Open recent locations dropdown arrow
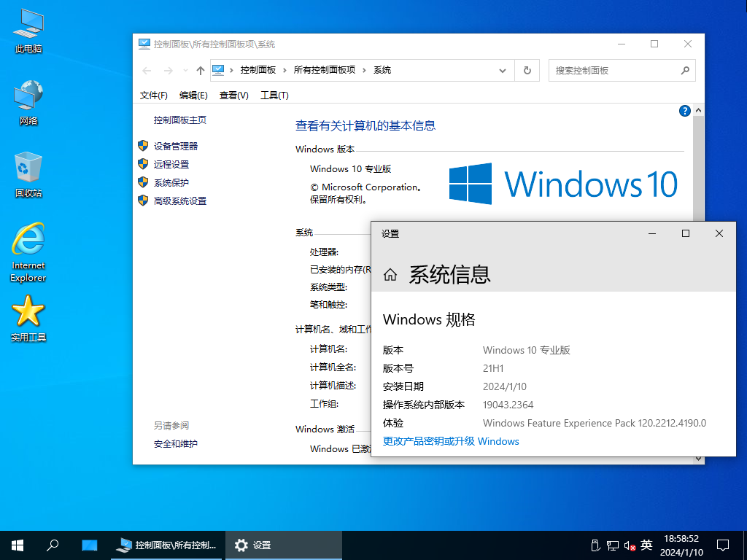The width and height of the screenshot is (747, 560). (x=185, y=71)
